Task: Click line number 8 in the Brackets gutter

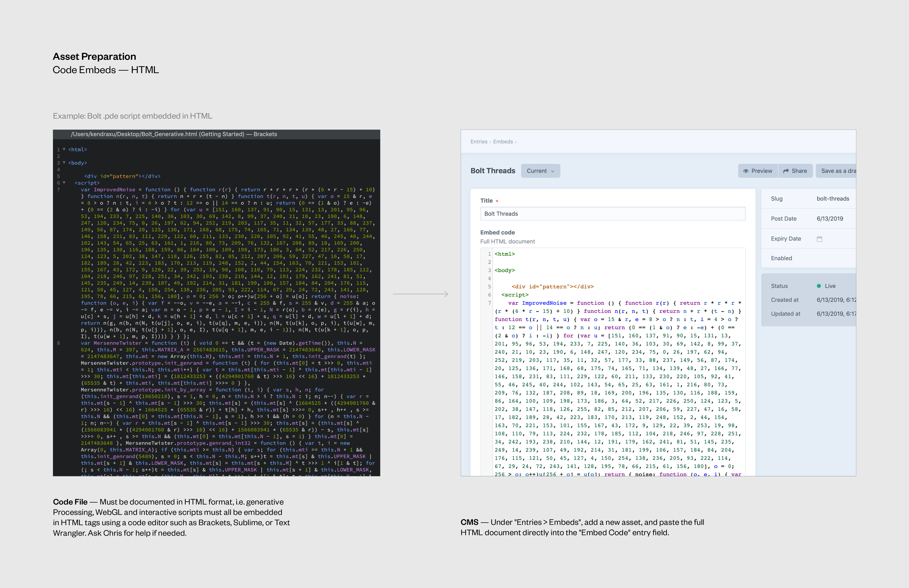Action: pos(58,343)
